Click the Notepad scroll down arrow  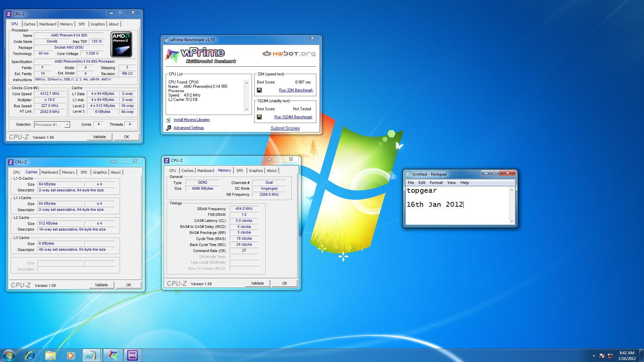click(512, 221)
